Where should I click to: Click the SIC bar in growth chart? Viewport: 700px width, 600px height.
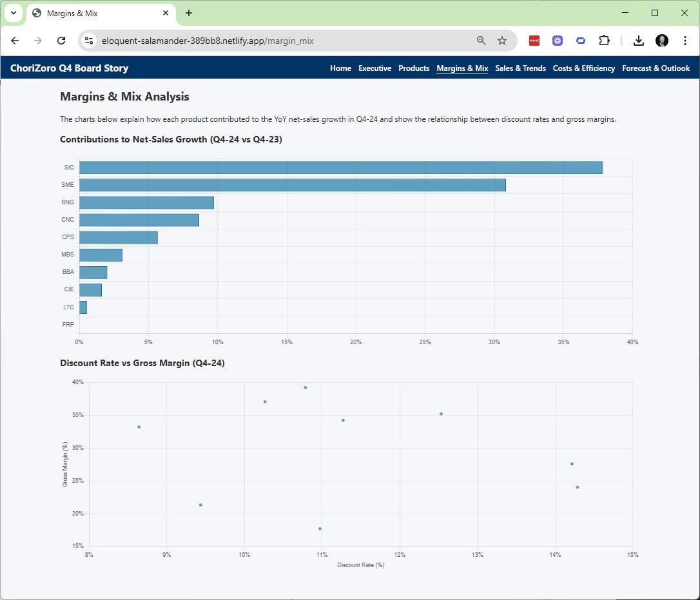coord(341,168)
